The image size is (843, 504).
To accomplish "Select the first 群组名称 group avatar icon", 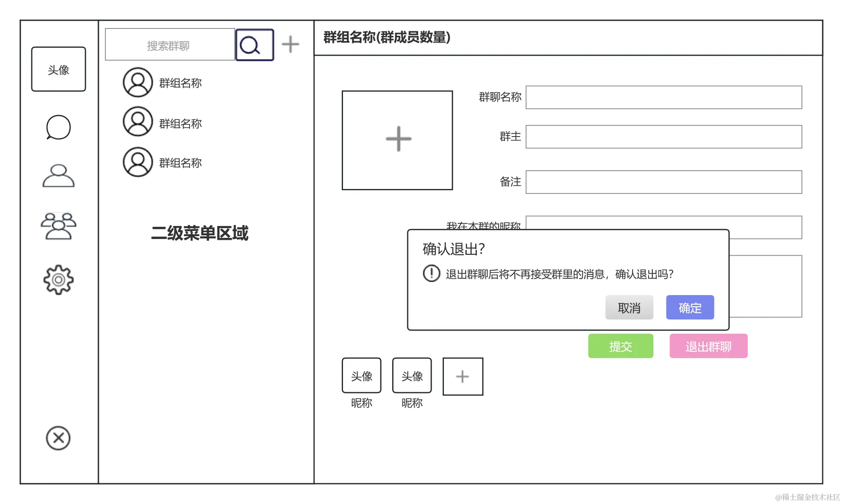I will [137, 83].
